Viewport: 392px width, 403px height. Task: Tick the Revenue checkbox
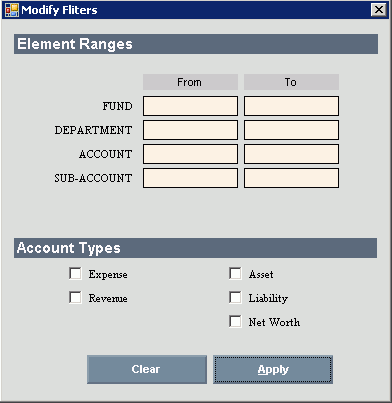tap(75, 298)
